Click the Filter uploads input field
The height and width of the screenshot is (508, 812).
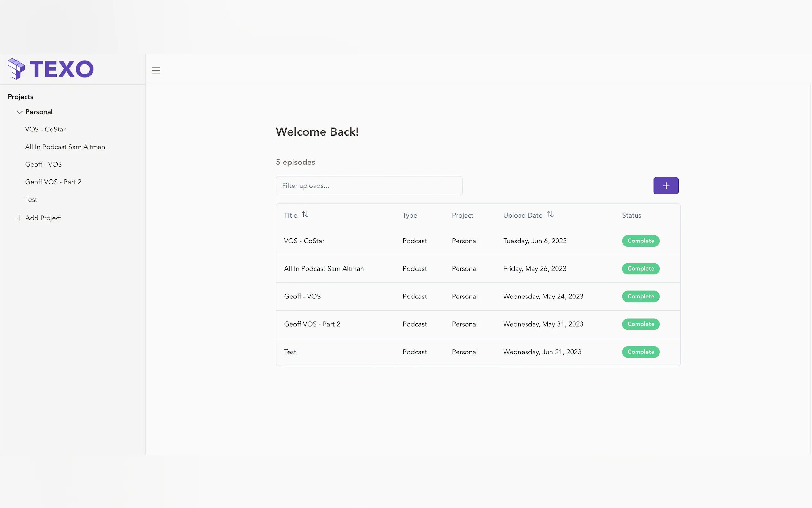(x=369, y=186)
